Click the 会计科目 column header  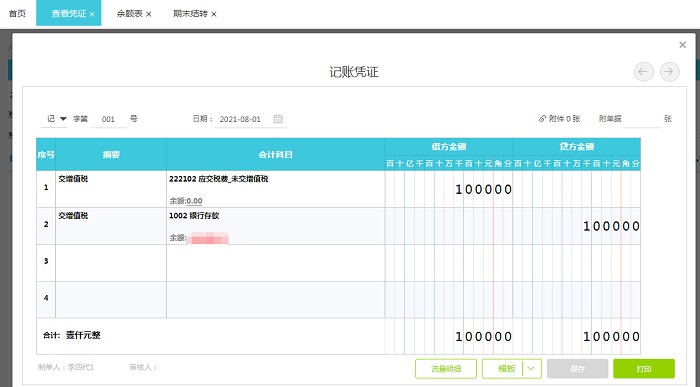[x=275, y=154]
